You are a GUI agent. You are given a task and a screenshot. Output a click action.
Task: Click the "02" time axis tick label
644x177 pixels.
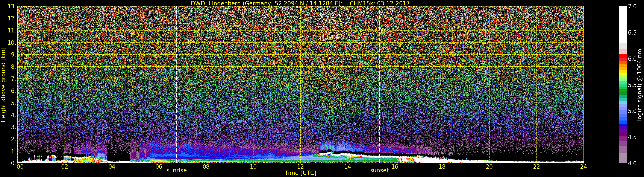(x=65, y=167)
